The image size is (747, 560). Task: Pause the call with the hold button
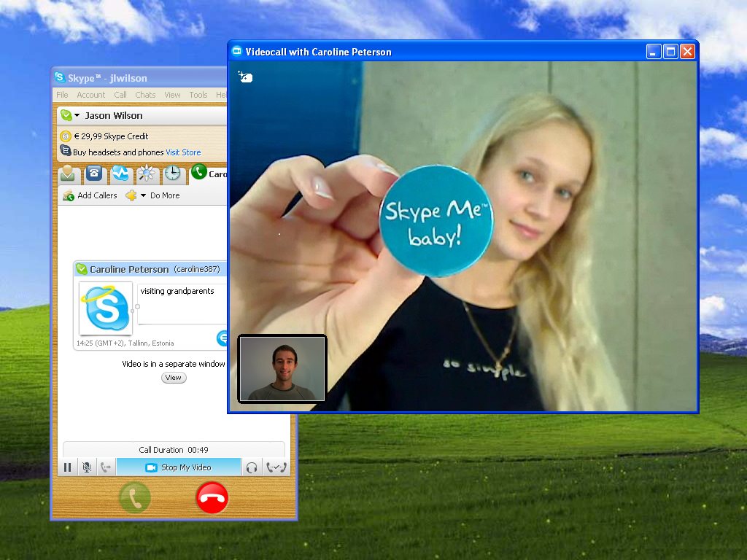tap(68, 467)
